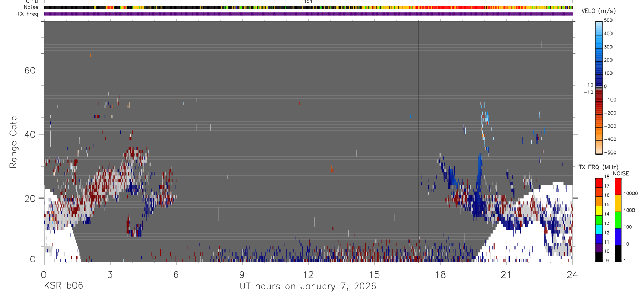This screenshot has width=644, height=297.
Task: Click '18' on TX FRQ scale
Action: tap(607, 177)
